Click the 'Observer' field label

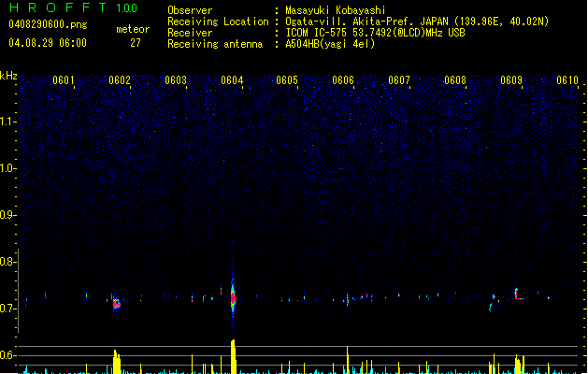[x=190, y=10]
